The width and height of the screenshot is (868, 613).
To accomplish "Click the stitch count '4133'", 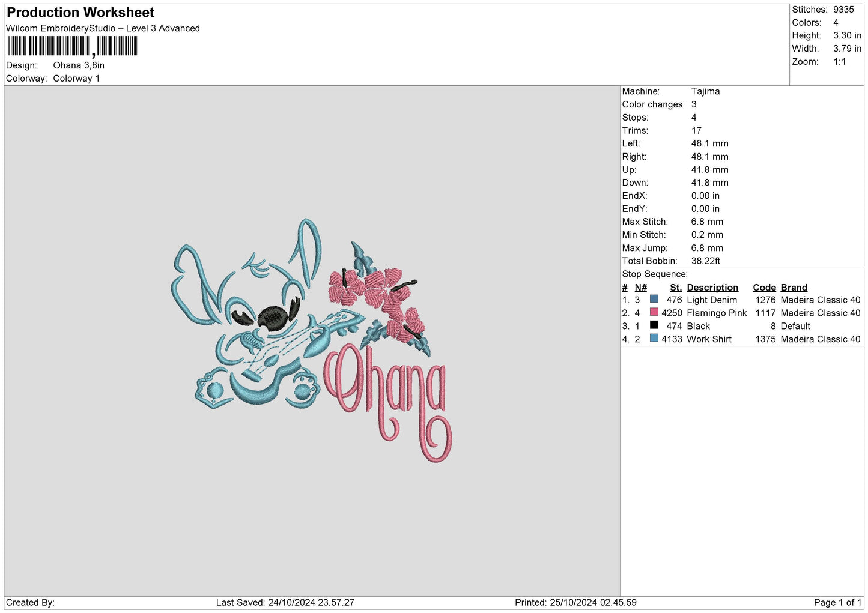I will tap(672, 339).
